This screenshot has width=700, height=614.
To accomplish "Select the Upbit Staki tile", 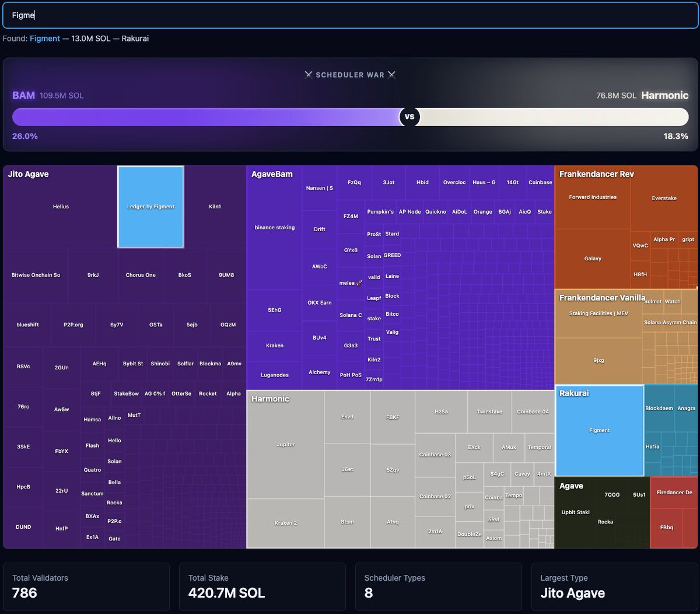I will click(x=576, y=512).
